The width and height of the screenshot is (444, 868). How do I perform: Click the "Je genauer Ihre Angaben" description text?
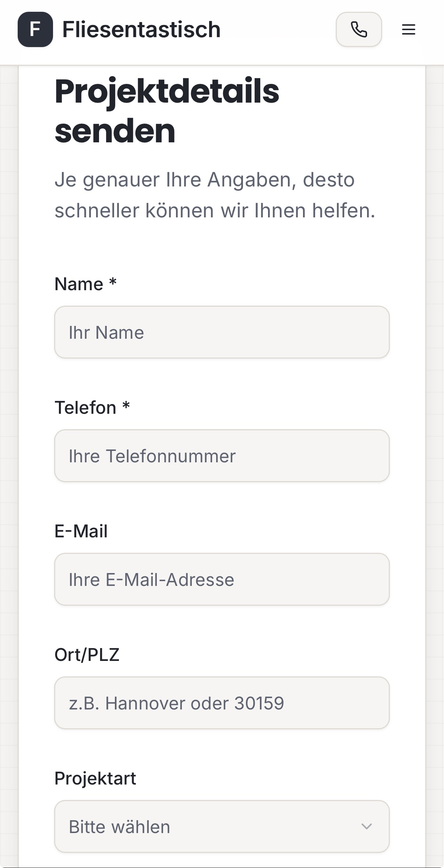pyautogui.click(x=215, y=195)
